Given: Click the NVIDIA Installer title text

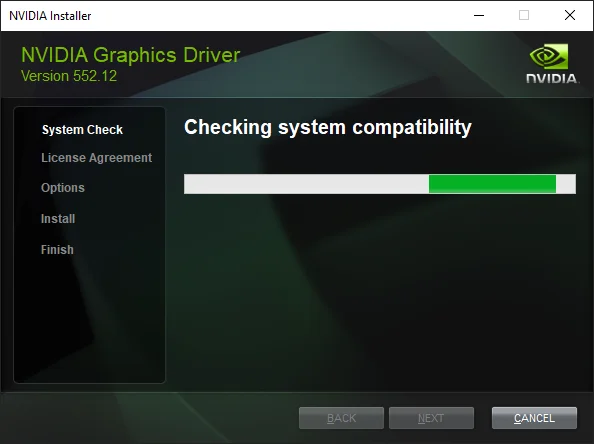Looking at the screenshot, I should click(50, 16).
